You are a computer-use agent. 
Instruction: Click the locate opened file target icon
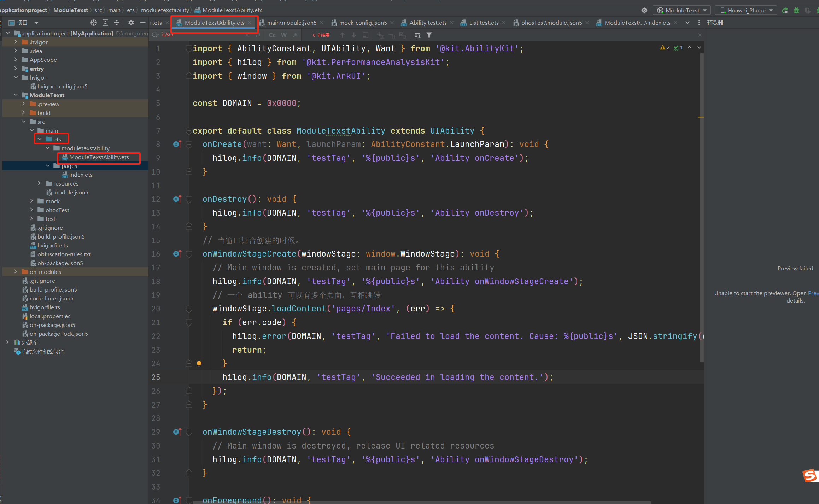click(93, 23)
